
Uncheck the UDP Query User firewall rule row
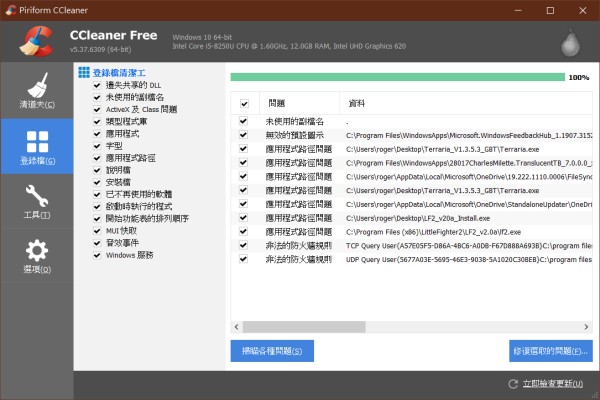243,259
